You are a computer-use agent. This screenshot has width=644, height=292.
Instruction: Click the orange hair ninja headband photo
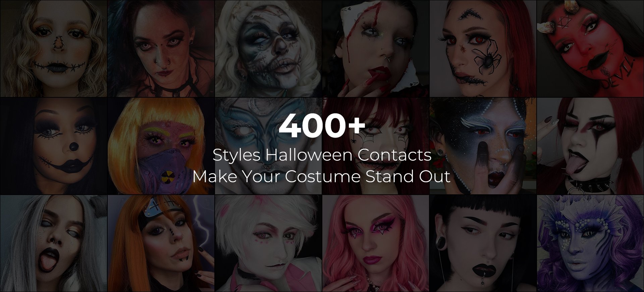[x=161, y=244]
